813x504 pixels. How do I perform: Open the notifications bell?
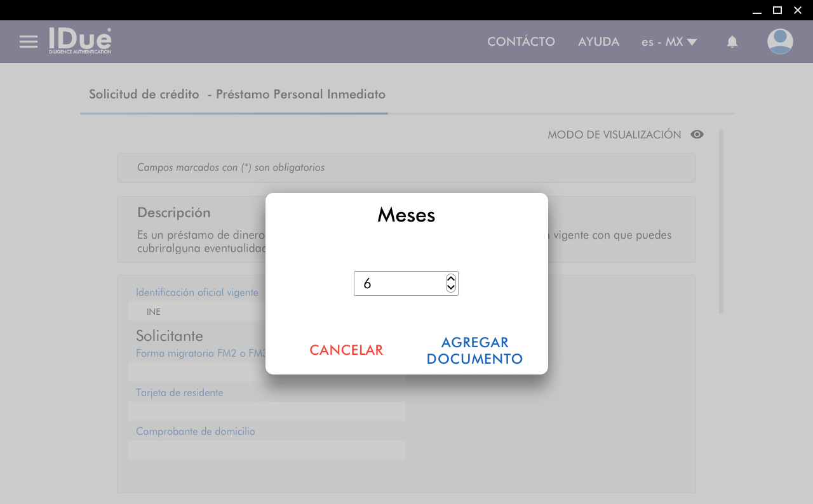pos(732,42)
